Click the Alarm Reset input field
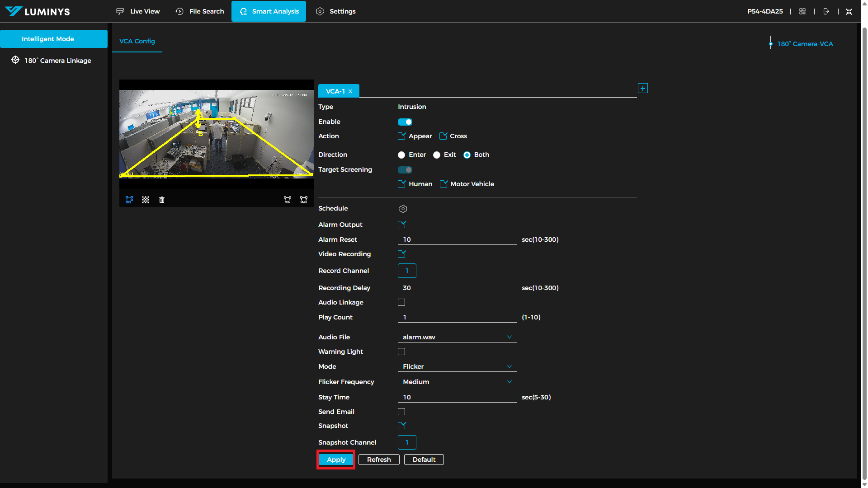The image size is (868, 488). click(x=457, y=239)
